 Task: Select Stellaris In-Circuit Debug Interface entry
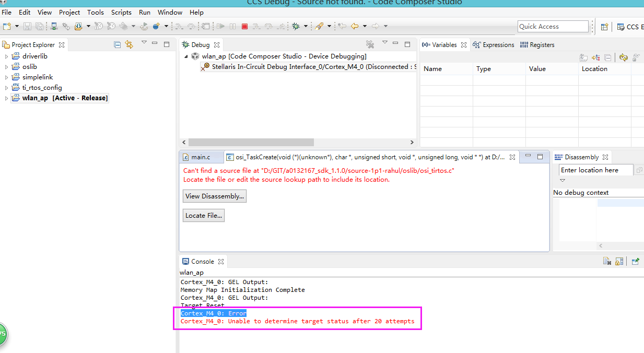[x=309, y=67]
